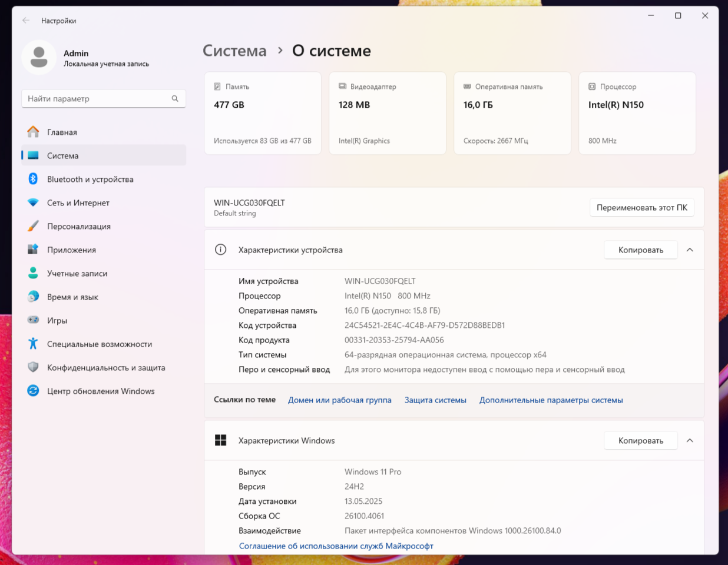Open Защита системы link
This screenshot has height=565, width=728.
(435, 400)
